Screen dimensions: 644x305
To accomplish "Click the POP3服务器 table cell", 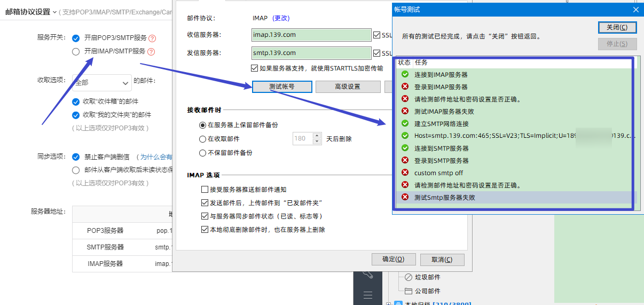I will tap(105, 231).
